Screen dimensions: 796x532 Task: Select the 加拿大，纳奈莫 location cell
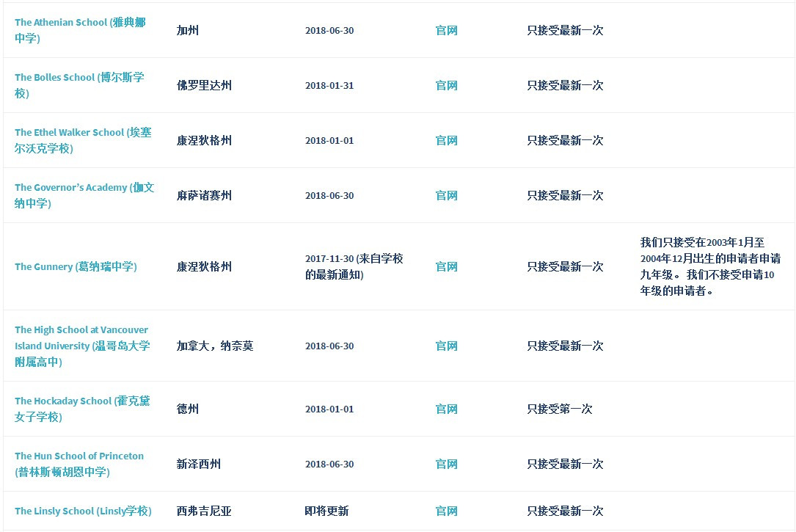point(215,346)
